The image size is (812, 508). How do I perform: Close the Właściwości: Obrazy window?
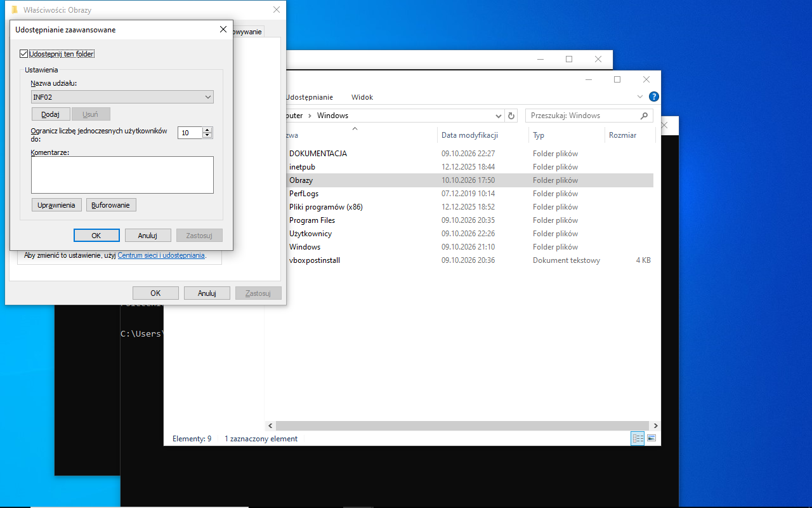coord(277,10)
